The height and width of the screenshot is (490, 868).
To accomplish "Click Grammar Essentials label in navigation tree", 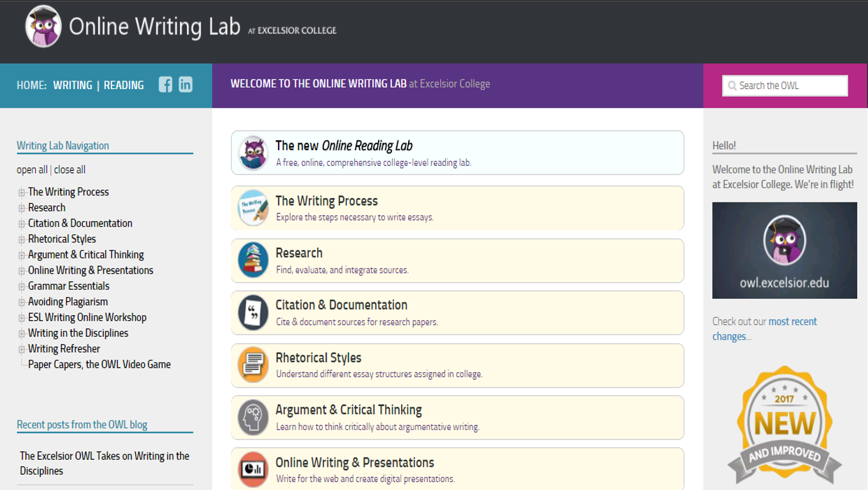I will pyautogui.click(x=69, y=286).
